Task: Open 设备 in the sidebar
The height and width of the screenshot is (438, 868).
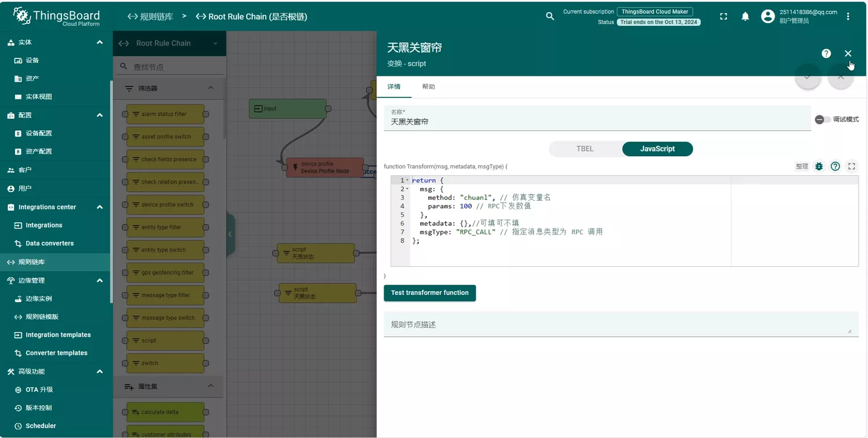Action: 32,60
